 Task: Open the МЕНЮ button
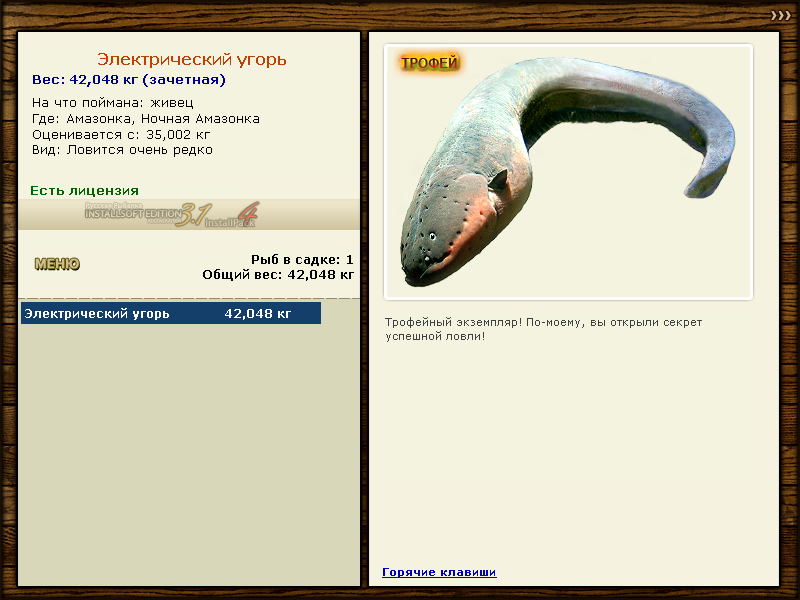(x=57, y=264)
